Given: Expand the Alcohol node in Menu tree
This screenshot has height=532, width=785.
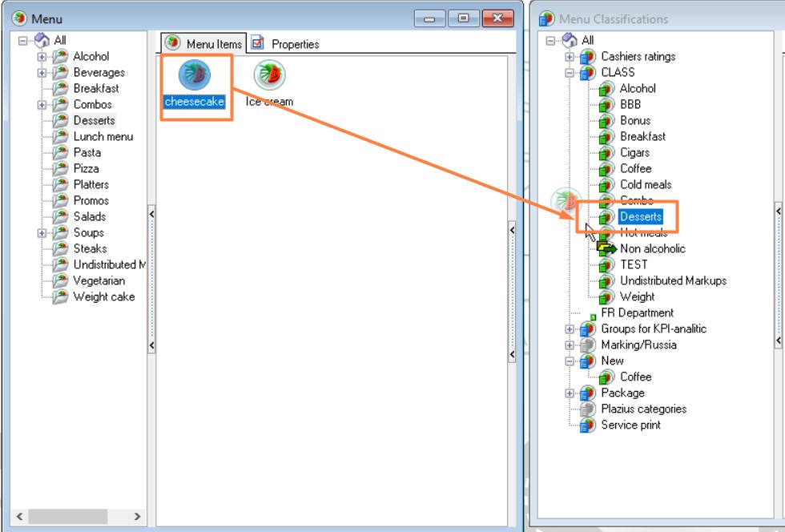Looking at the screenshot, I should point(42,57).
